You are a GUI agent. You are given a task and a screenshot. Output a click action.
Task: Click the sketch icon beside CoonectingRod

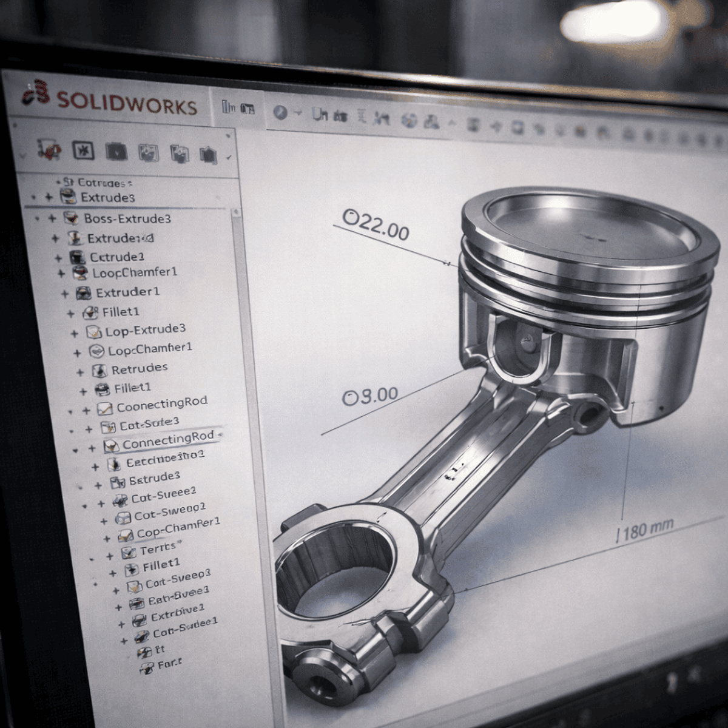(x=105, y=409)
